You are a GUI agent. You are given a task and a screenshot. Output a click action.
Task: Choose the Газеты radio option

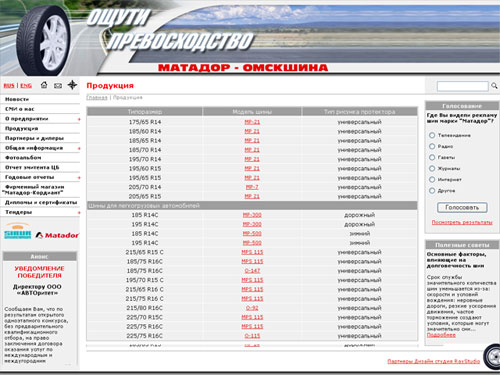(x=432, y=157)
